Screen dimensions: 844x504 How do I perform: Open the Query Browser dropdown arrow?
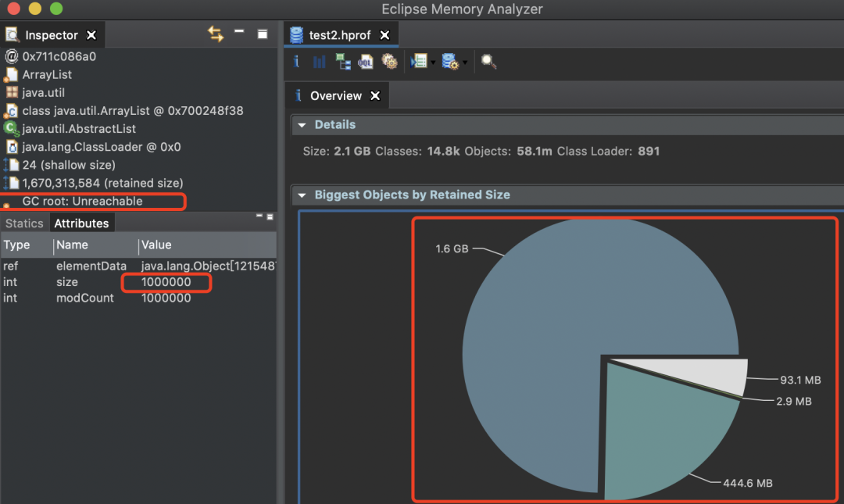(x=464, y=63)
